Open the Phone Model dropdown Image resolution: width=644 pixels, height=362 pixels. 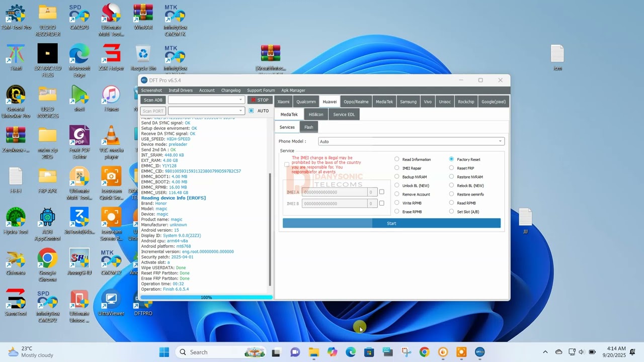point(411,141)
